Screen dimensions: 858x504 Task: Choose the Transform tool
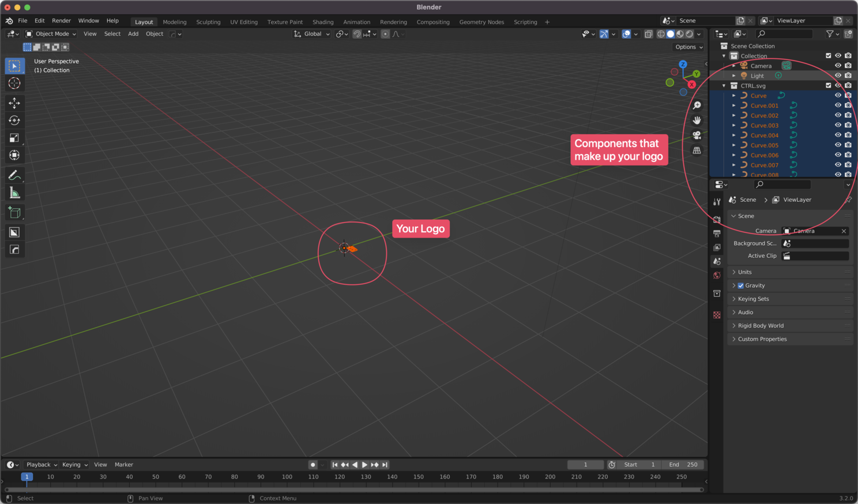coord(14,155)
